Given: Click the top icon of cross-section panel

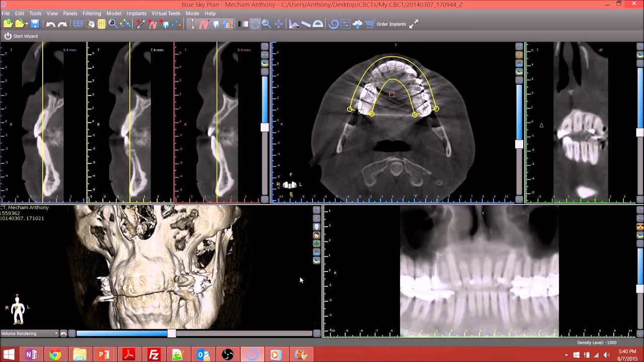Looking at the screenshot, I should click(x=265, y=46).
